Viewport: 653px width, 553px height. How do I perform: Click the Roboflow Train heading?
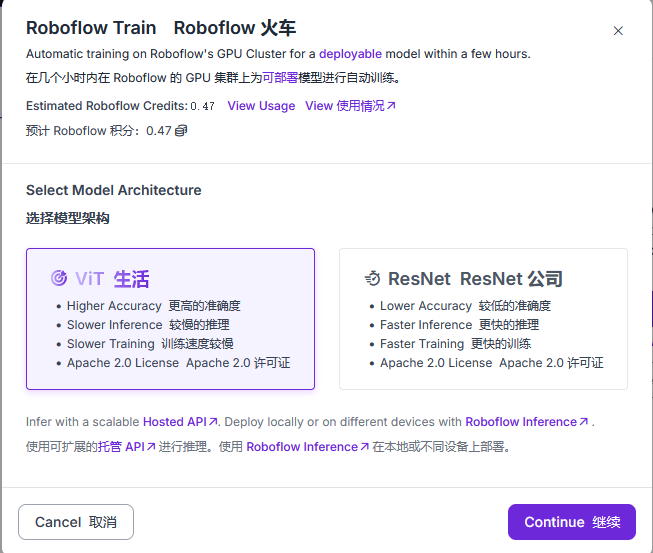[x=91, y=28]
